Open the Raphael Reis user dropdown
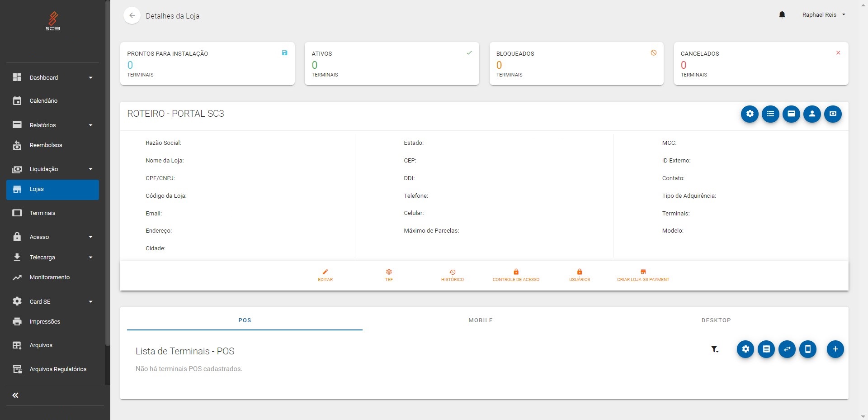 823,15
